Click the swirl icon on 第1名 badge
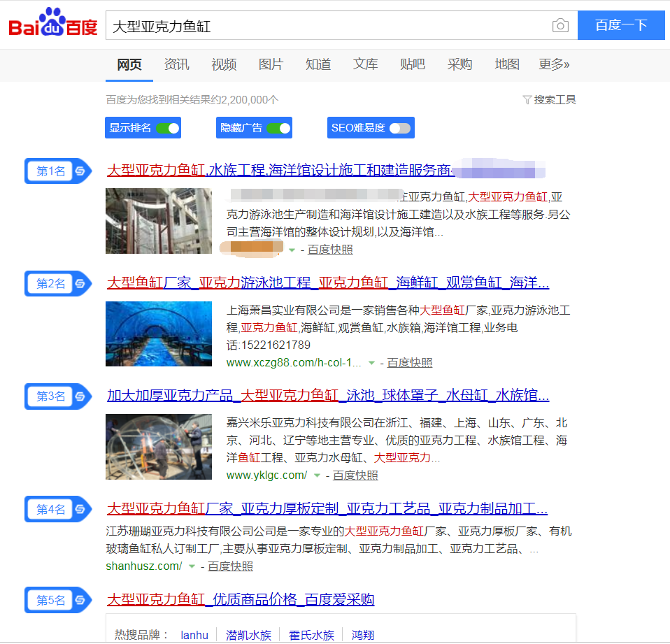 click(80, 171)
